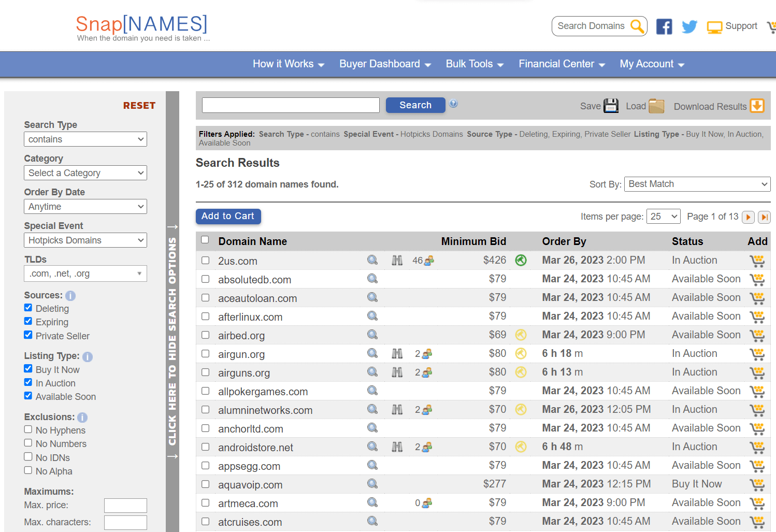Open the Sort By dropdown

pos(697,184)
